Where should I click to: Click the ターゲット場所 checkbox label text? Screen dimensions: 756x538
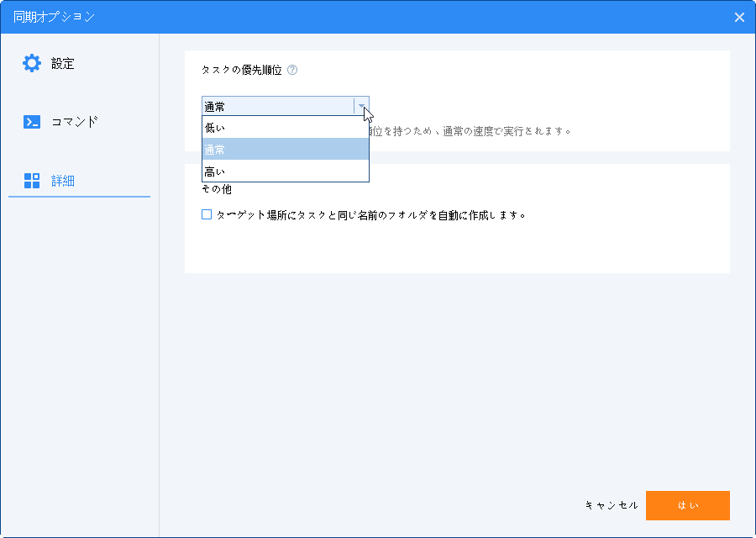pyautogui.click(x=370, y=214)
